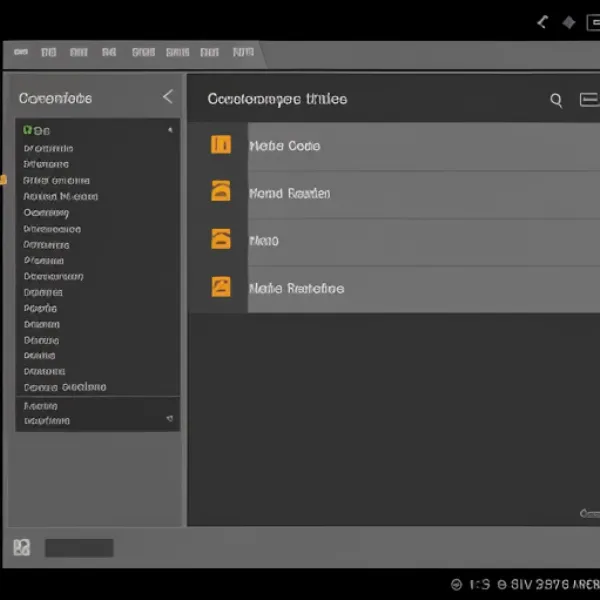Click the orange icon beside "Nete Rretefioe"
The image size is (600, 600).
click(x=221, y=287)
